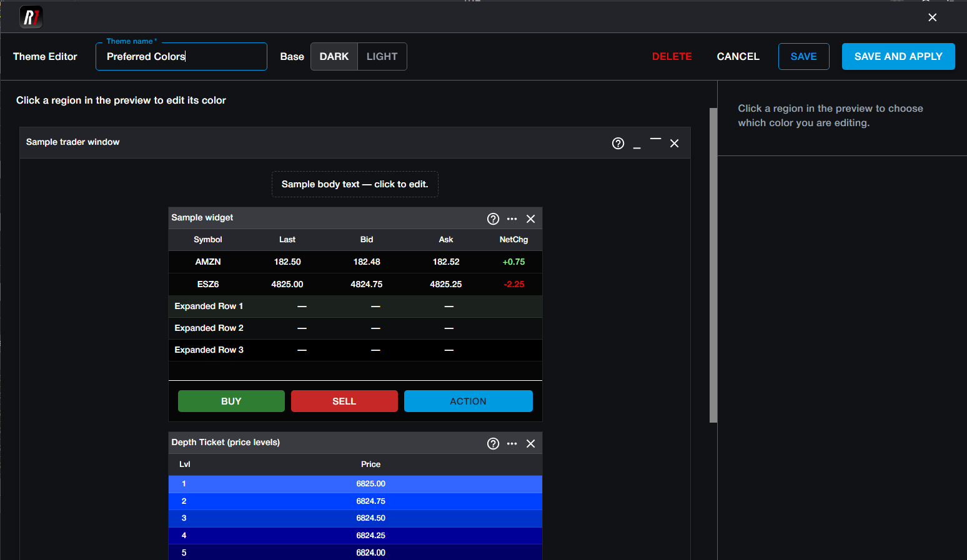The width and height of the screenshot is (967, 560).
Task: Click the Theme name input field
Action: (x=181, y=57)
